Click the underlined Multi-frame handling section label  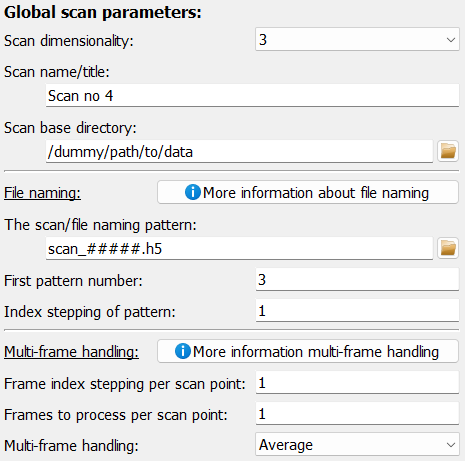pyautogui.click(x=71, y=352)
